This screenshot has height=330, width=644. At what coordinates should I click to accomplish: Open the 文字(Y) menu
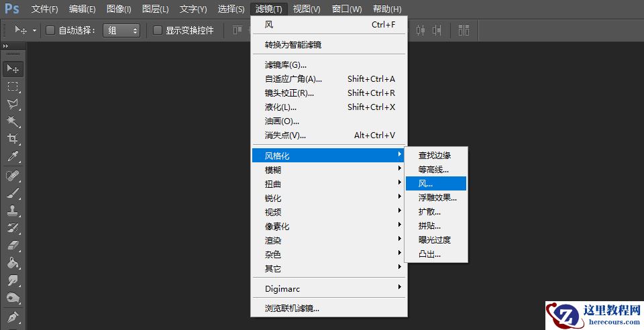coord(193,9)
